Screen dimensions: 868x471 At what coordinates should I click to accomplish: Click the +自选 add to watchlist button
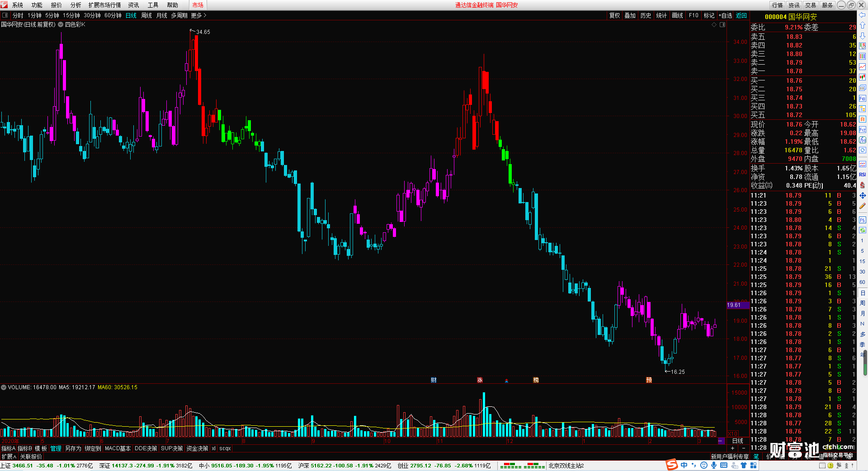click(x=725, y=15)
